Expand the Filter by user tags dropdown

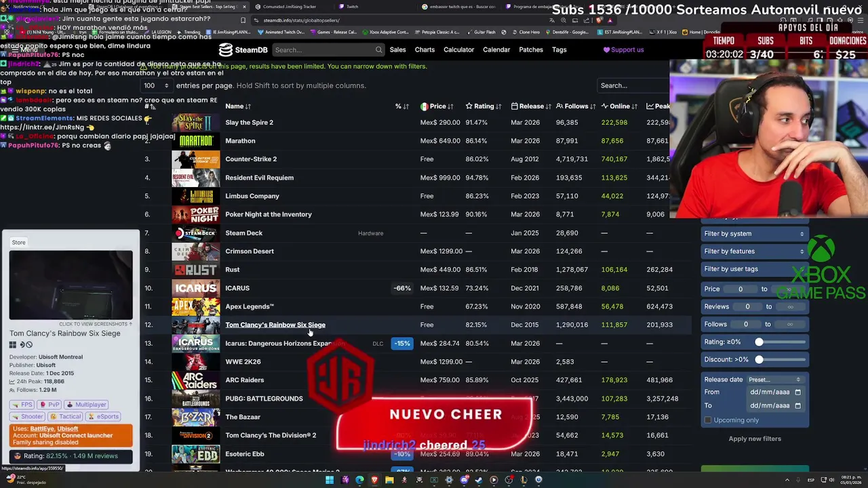pos(754,269)
